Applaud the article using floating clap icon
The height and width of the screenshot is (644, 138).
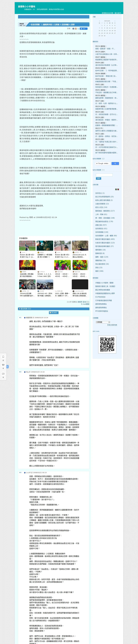3,365
